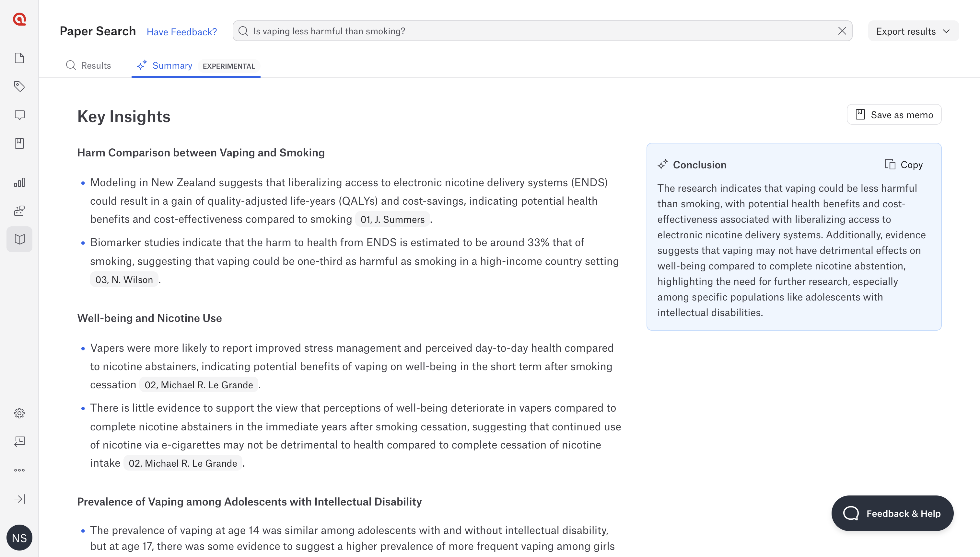Click the three-dot more options icon

click(19, 470)
